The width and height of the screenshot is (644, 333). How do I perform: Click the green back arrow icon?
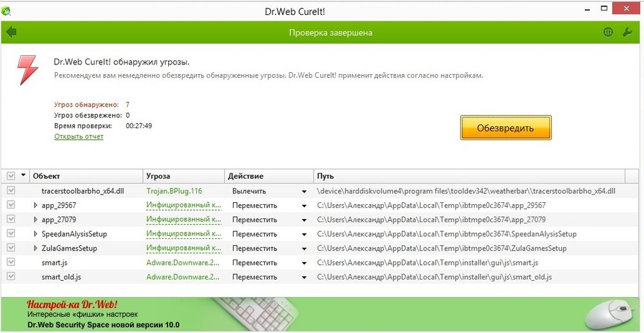click(x=11, y=32)
